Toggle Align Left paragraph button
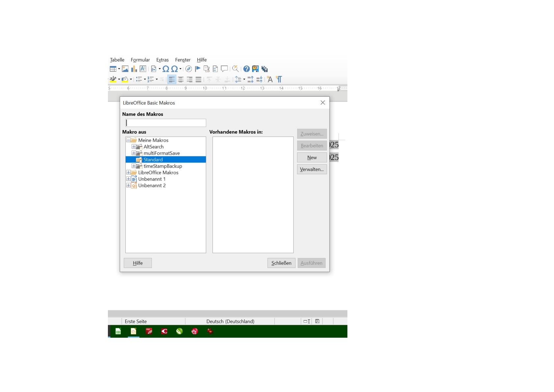Viewport: 554px width, 392px height. click(172, 79)
